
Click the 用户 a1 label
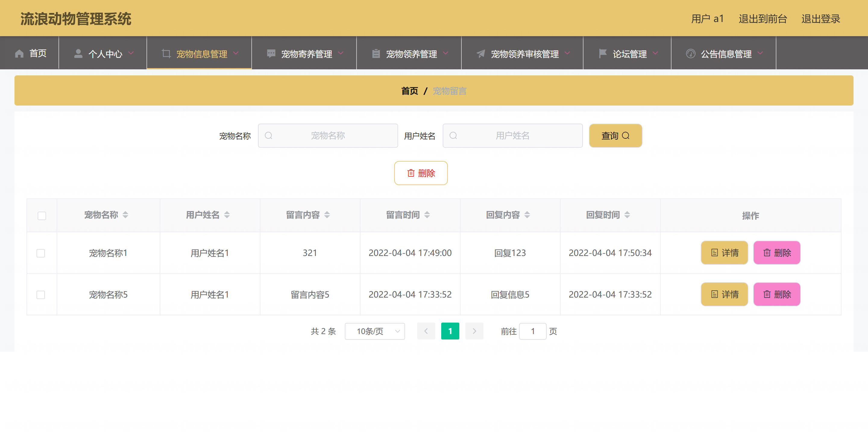(707, 19)
